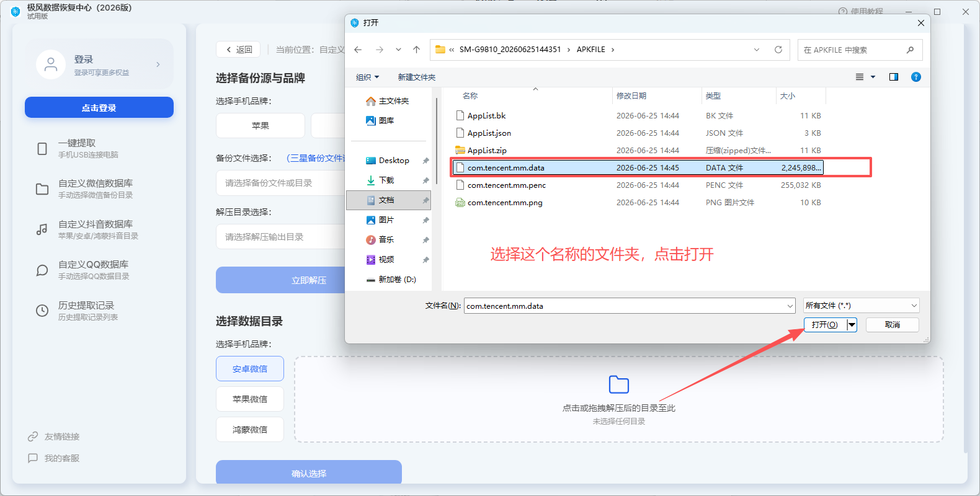Change the file view layout
This screenshot has width=980, height=496.
(860, 77)
